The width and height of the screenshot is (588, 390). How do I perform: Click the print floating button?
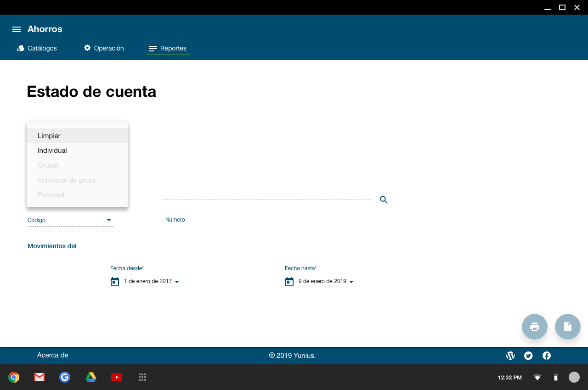pos(534,327)
